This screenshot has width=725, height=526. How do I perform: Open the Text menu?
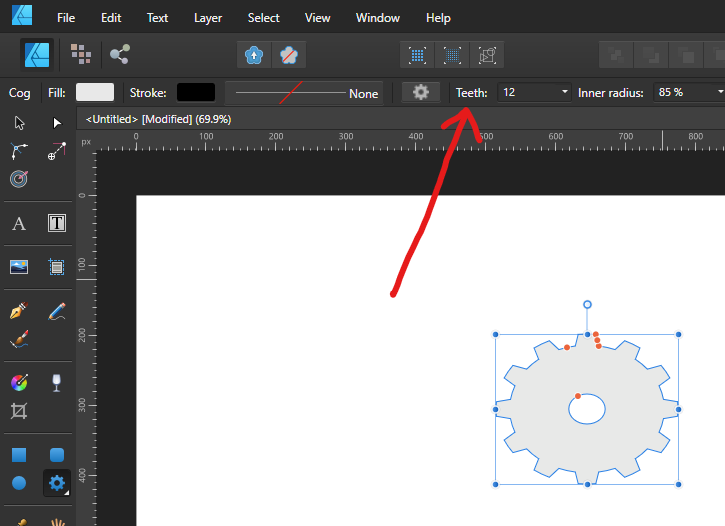pos(157,18)
